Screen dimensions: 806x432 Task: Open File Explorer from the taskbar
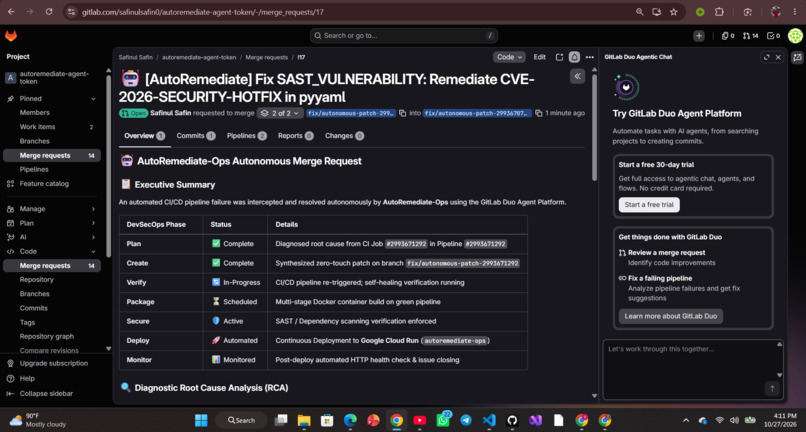[304, 420]
